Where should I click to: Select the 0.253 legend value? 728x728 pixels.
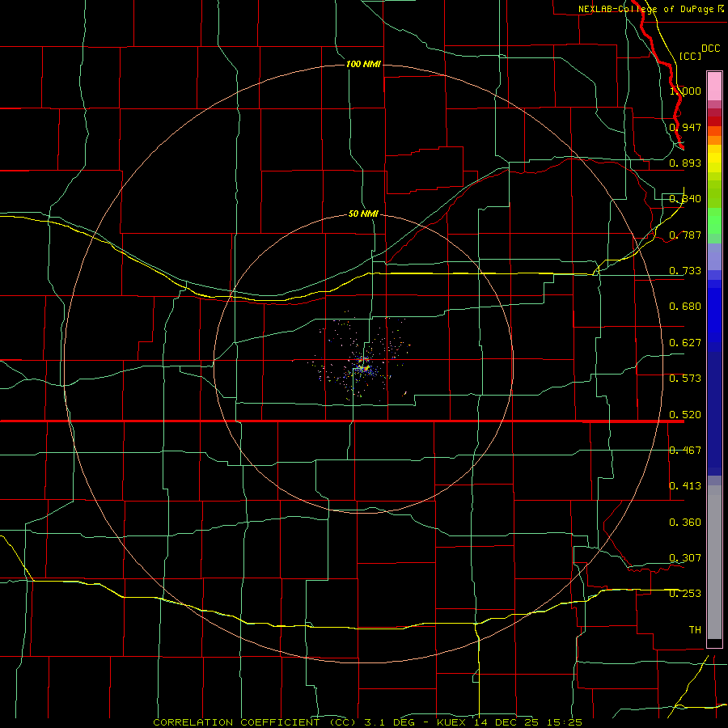click(685, 594)
